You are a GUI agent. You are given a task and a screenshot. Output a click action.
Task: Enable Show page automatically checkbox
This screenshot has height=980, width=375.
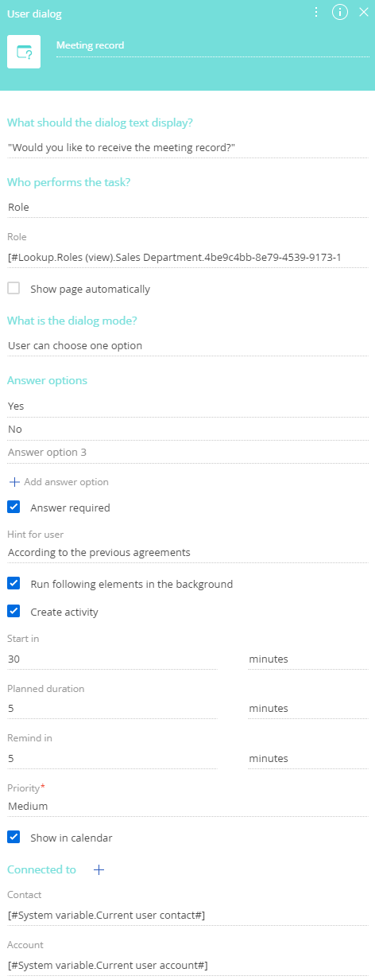click(14, 289)
